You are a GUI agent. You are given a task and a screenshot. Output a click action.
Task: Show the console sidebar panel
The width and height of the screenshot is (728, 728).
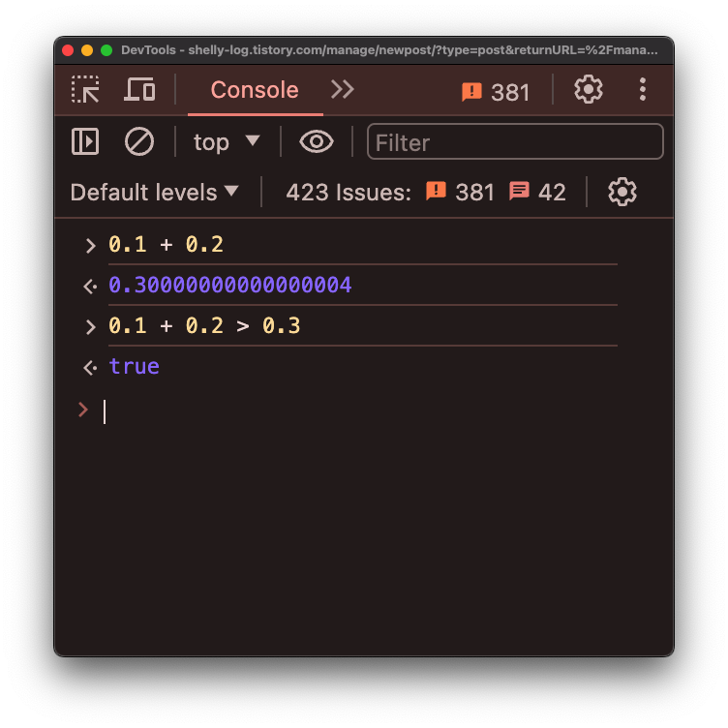[x=85, y=141]
